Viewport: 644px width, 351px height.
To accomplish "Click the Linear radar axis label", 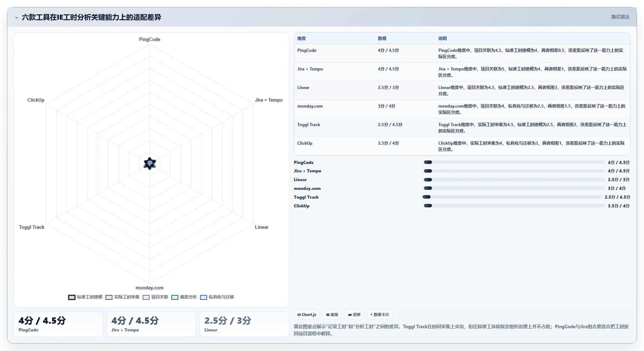I will tap(261, 227).
